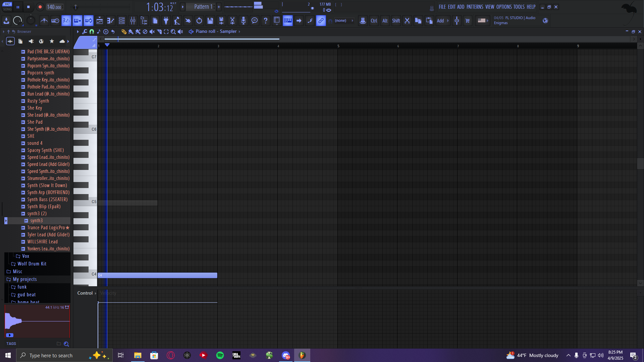Open the PATTERNS menu

[x=475, y=7]
